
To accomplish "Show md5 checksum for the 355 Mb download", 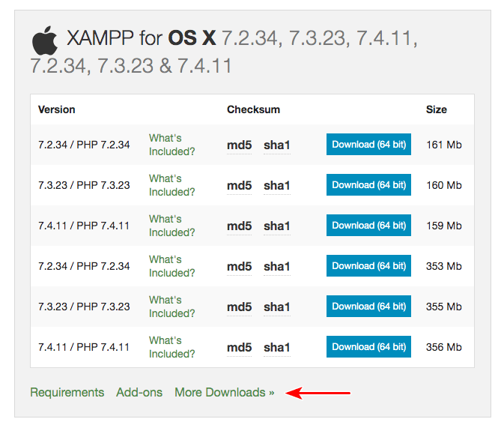I will [239, 307].
